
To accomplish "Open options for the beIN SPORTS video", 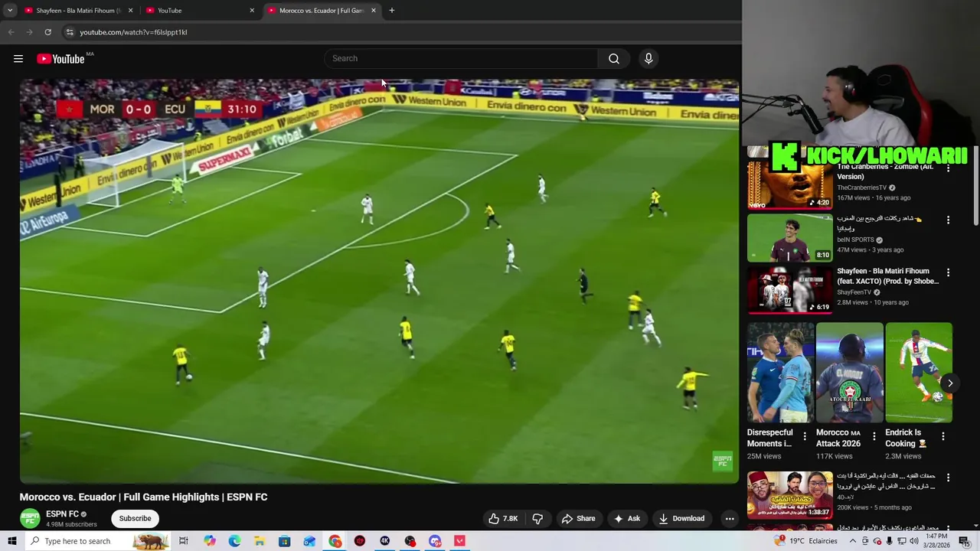I will point(948,220).
